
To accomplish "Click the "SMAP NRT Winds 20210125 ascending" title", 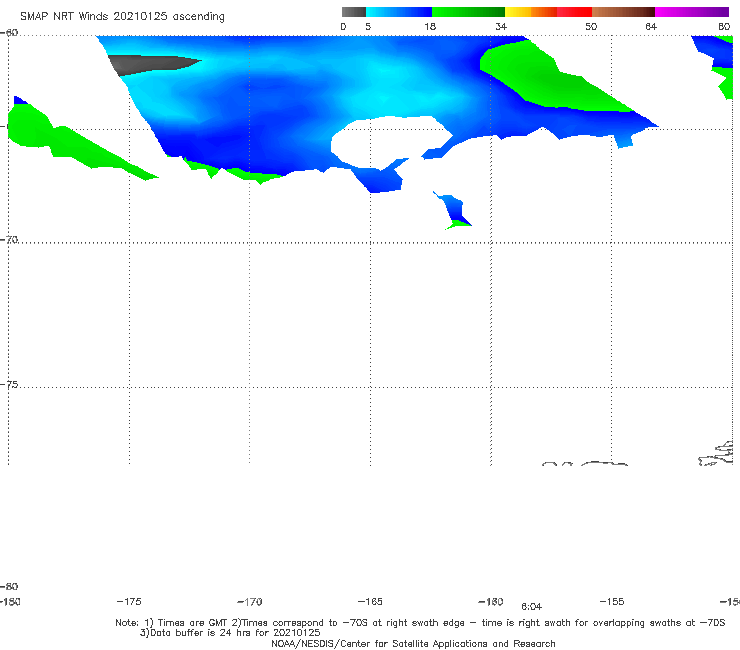I will (x=122, y=16).
